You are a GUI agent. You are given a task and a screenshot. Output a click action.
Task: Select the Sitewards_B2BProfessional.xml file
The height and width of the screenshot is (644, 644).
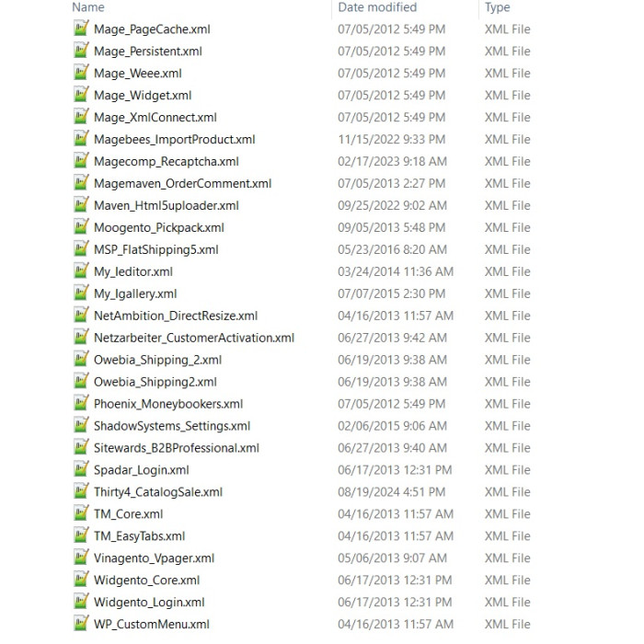tap(176, 448)
